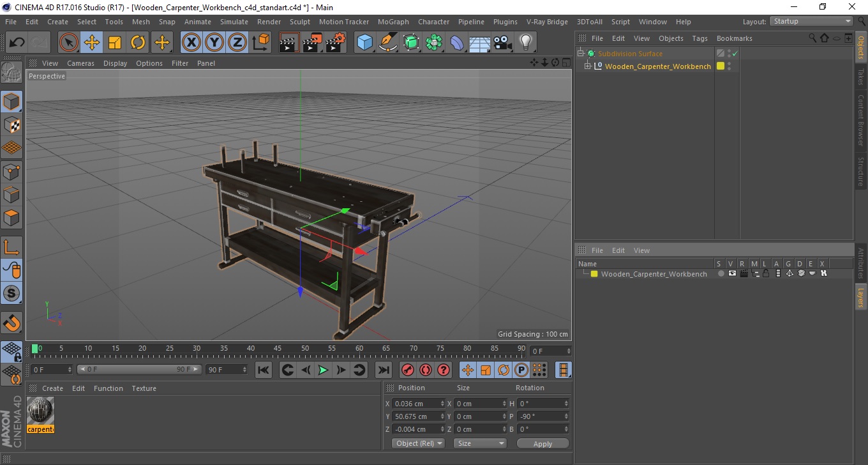Click the Position X value stepper
The height and width of the screenshot is (465, 868).
click(x=442, y=404)
